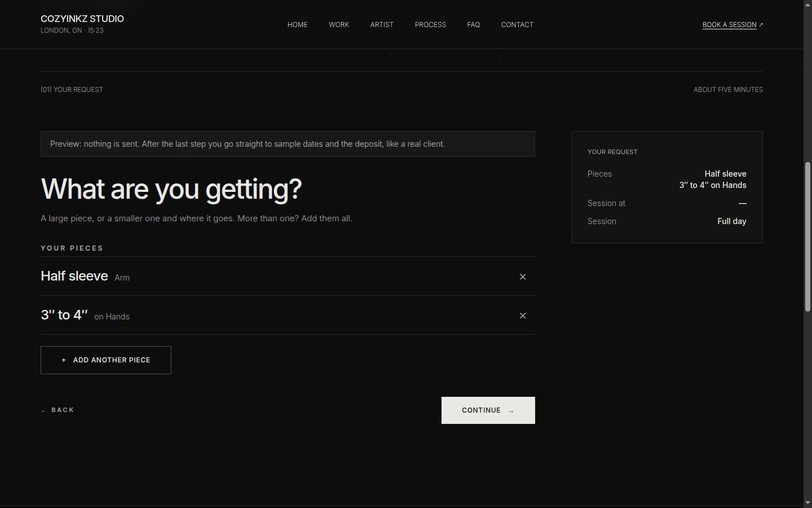Open the Artist nav item
This screenshot has width=812, height=508.
382,25
